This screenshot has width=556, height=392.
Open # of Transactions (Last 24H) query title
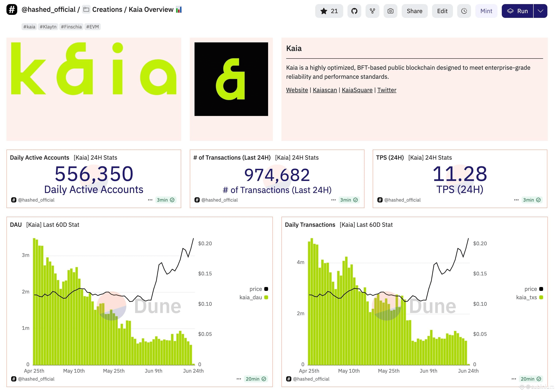tap(232, 158)
